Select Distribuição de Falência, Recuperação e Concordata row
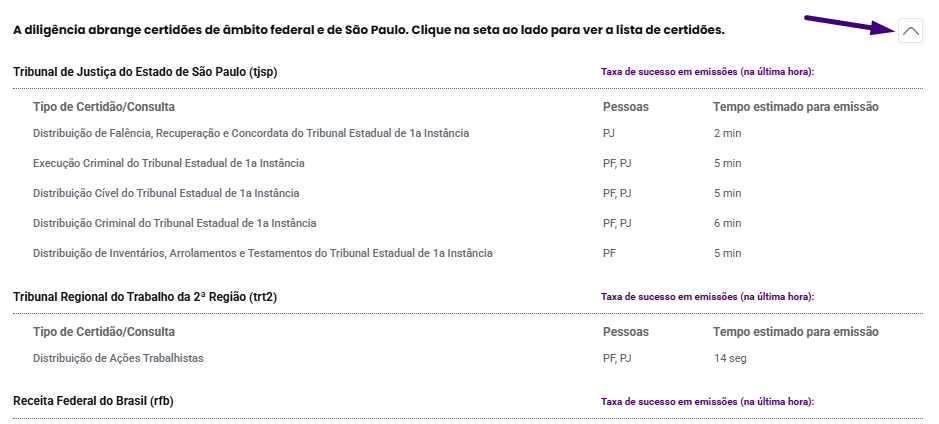Screen dimensions: 939x424 pos(468,133)
